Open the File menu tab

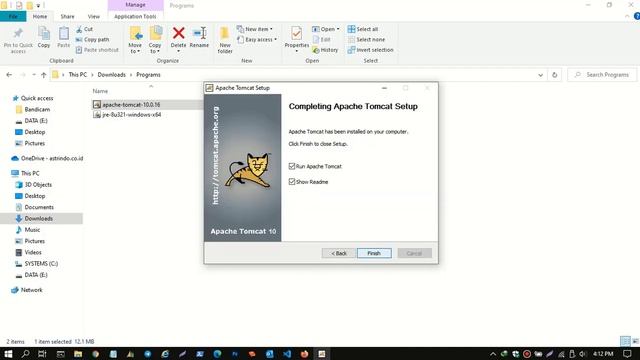pos(13,16)
